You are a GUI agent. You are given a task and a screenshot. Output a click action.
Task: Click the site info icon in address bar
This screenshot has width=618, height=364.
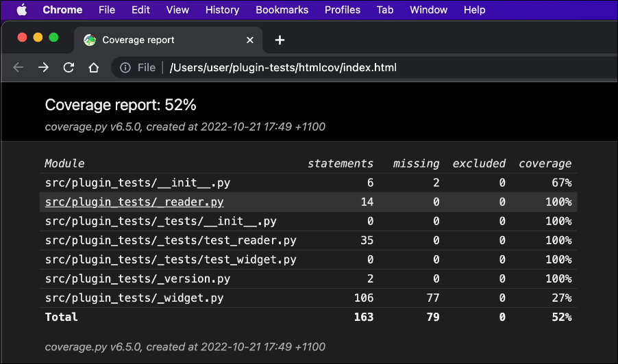click(x=125, y=68)
